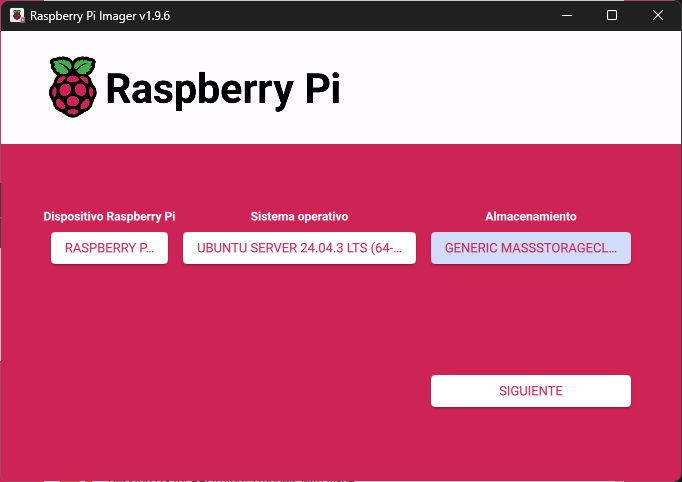
Task: Open the Ubuntu Server OS selection
Action: pos(299,248)
